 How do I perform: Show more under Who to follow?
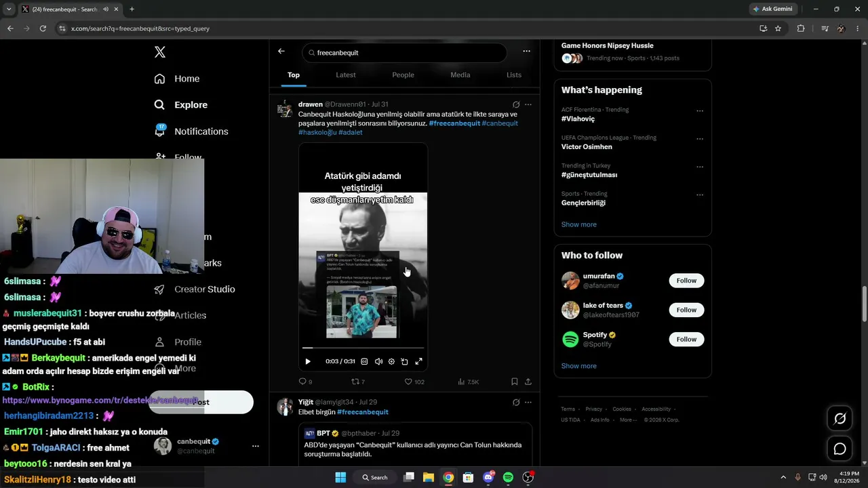(x=579, y=366)
